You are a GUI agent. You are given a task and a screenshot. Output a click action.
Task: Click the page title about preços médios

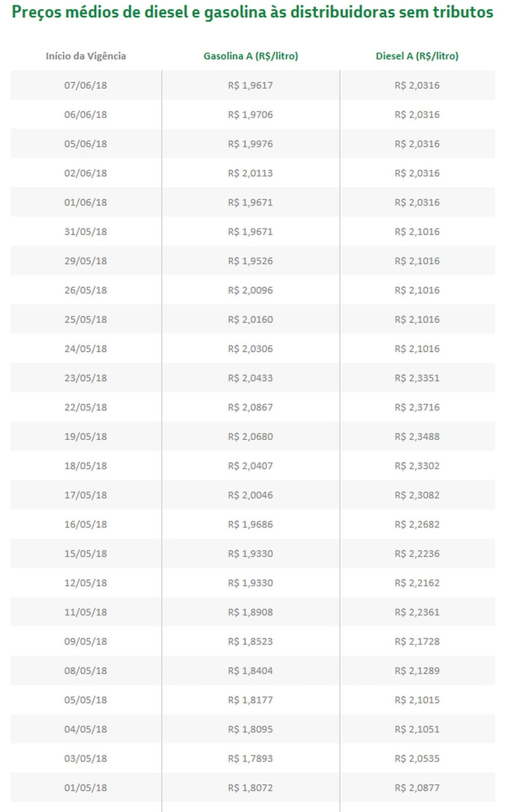(x=252, y=12)
